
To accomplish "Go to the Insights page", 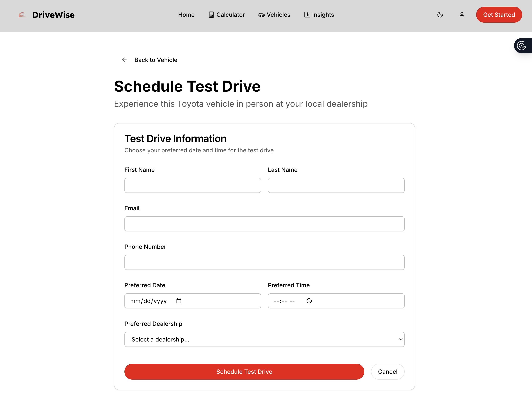I will click(x=319, y=15).
